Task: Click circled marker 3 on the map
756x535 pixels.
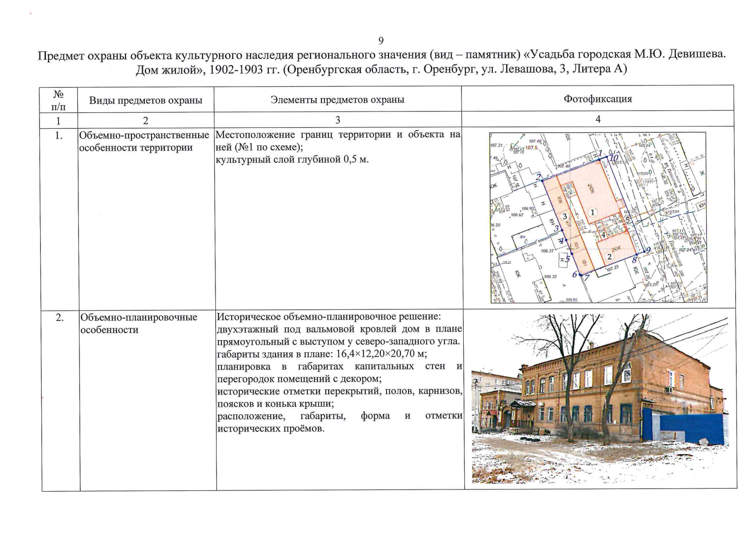Action: tap(565, 217)
